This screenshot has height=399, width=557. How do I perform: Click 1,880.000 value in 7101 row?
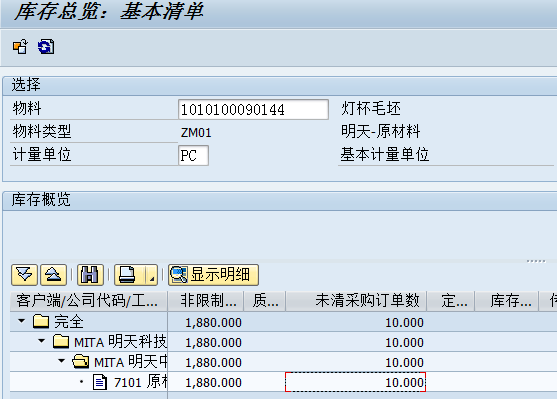point(213,382)
